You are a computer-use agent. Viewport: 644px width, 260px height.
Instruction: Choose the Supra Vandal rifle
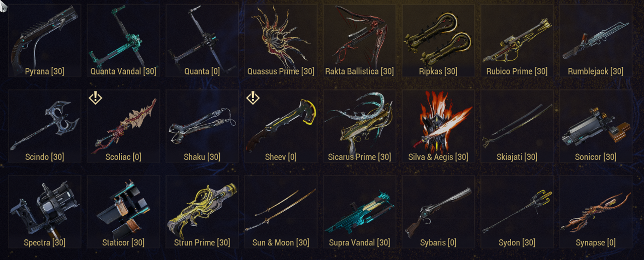click(359, 212)
